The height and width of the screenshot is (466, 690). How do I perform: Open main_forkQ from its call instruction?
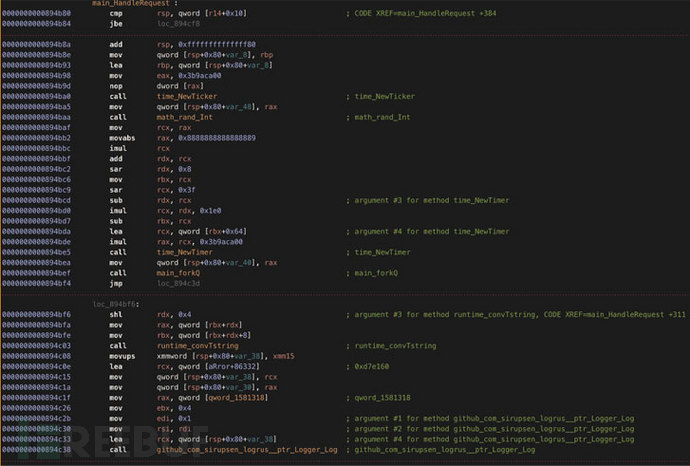tap(178, 271)
